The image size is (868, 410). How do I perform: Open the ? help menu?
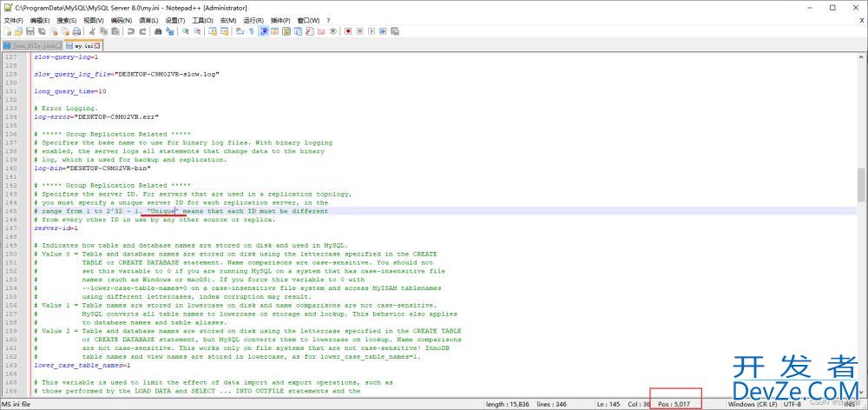[x=328, y=20]
